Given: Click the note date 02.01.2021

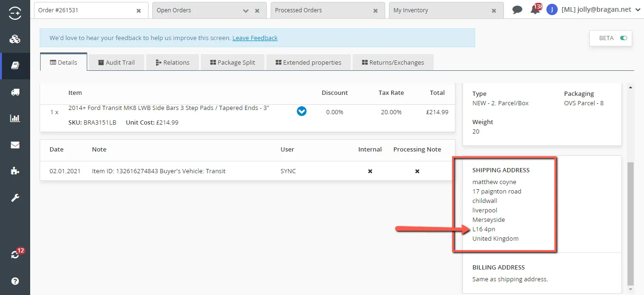Looking at the screenshot, I should point(65,171).
